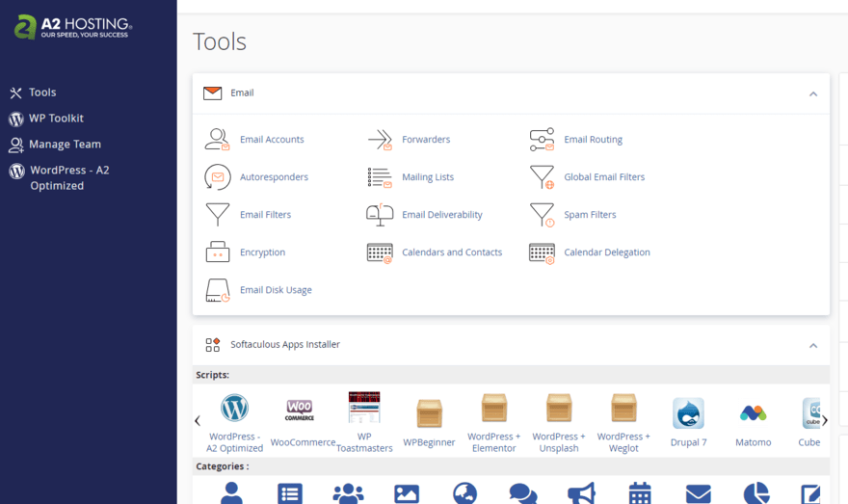Screen dimensions: 848x504
Task: Click the Calendars and Contacts link
Action: pos(452,252)
